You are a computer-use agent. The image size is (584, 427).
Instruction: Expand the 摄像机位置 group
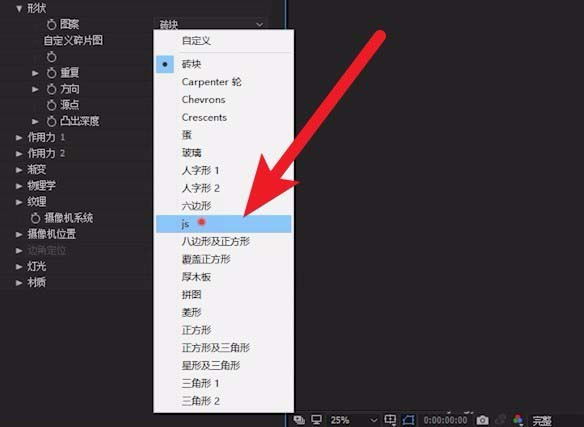pos(19,234)
